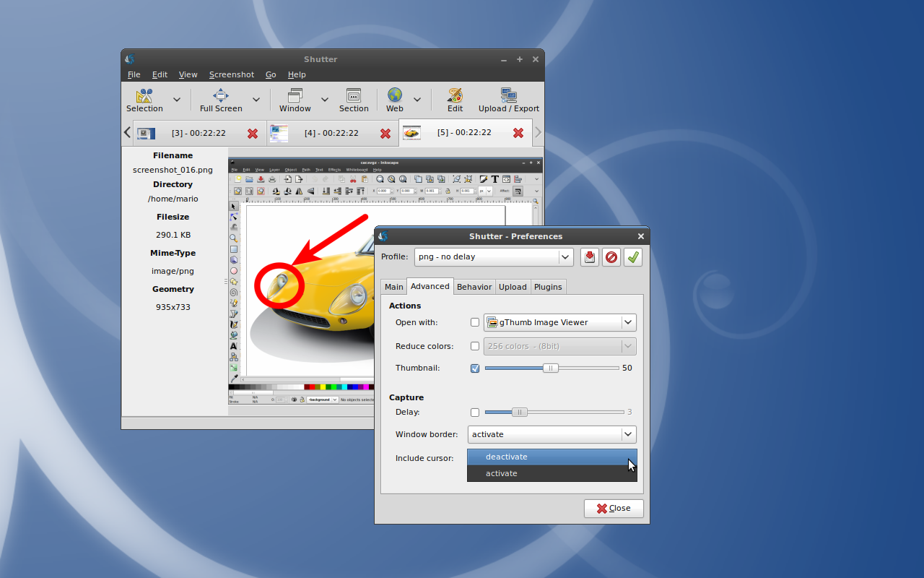Click the Selection capture tool icon
The image size is (924, 578).
point(144,96)
